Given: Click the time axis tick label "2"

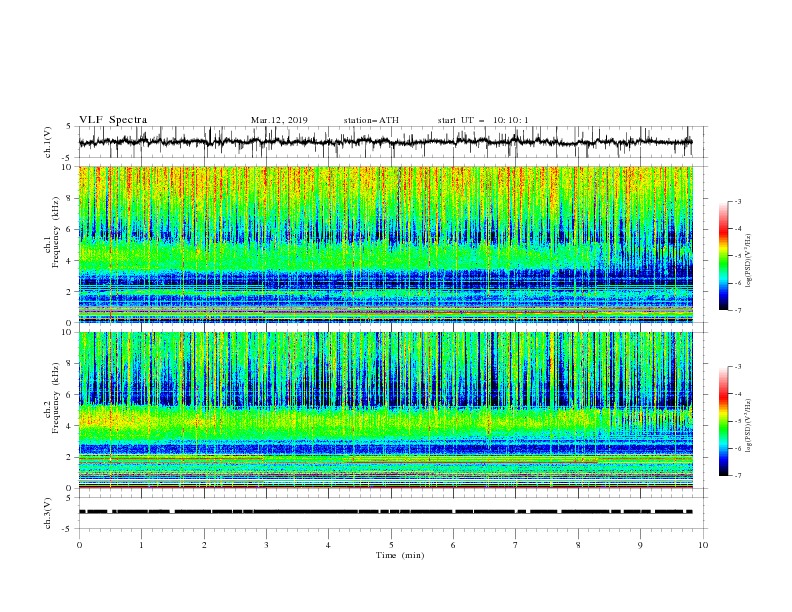Looking at the screenshot, I should [204, 545].
